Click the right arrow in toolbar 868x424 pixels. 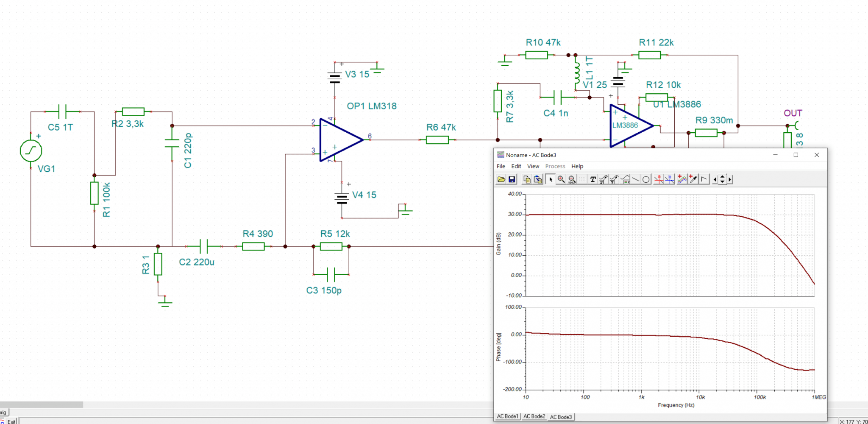[x=730, y=179]
